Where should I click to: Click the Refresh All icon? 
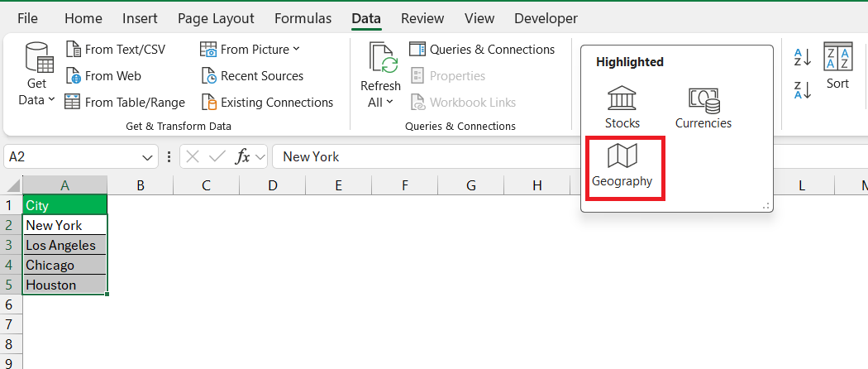coord(381,60)
